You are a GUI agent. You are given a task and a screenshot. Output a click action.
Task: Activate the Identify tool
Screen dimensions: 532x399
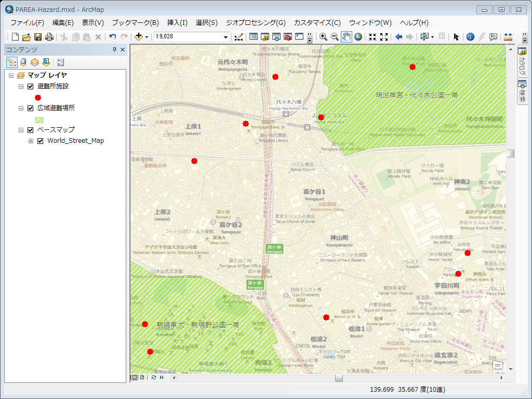tap(470, 37)
